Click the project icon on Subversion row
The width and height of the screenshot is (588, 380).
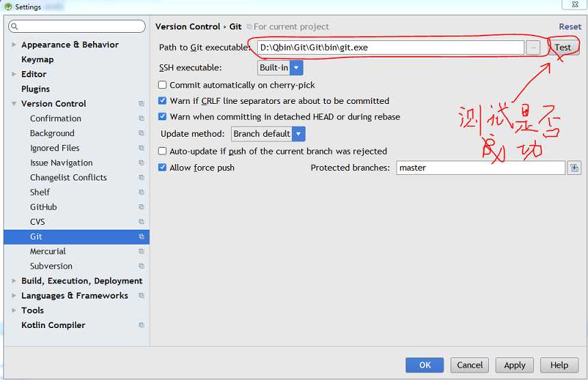click(x=142, y=266)
